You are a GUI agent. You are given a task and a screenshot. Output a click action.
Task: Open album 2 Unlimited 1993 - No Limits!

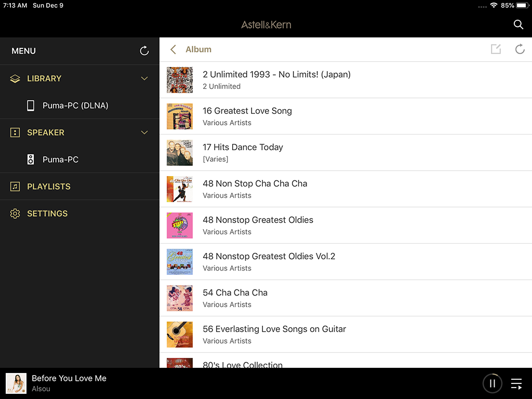tap(345, 79)
